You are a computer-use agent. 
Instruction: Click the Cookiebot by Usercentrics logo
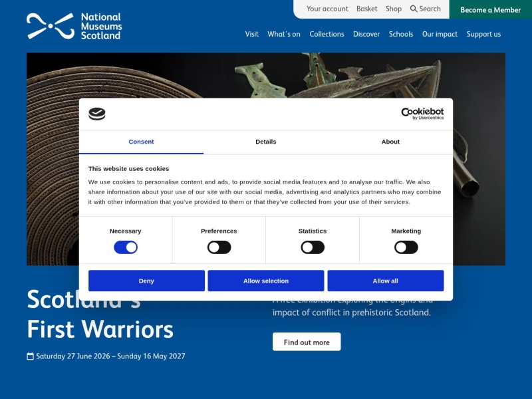(x=422, y=114)
